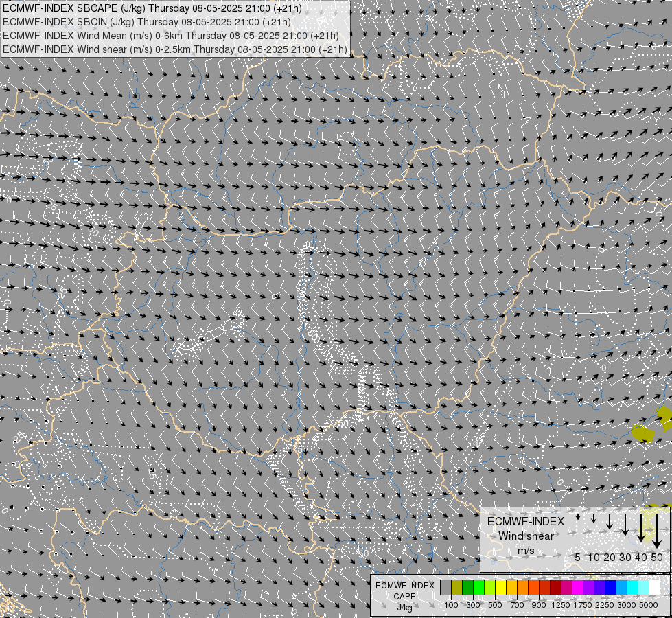
Task: Click the 1750 label on CAPE scale
Action: (583, 605)
